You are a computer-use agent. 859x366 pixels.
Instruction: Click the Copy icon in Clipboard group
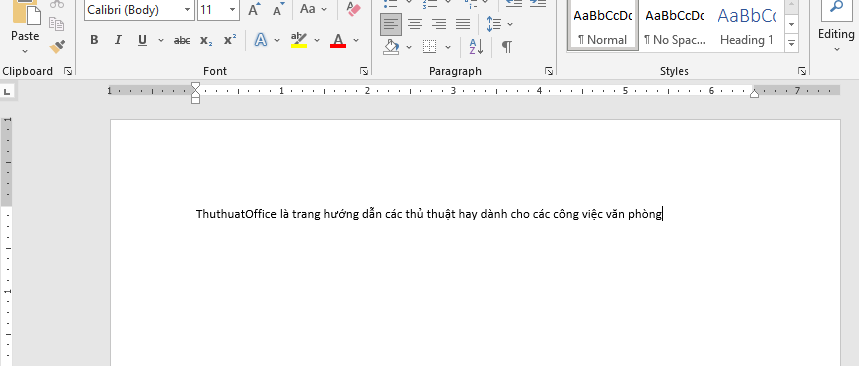[56, 23]
